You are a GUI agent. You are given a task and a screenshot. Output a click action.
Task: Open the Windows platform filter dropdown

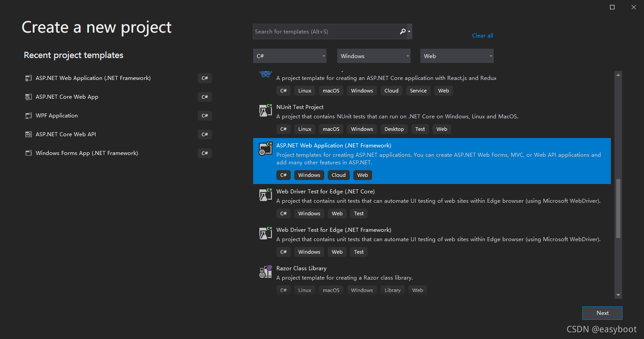[374, 56]
